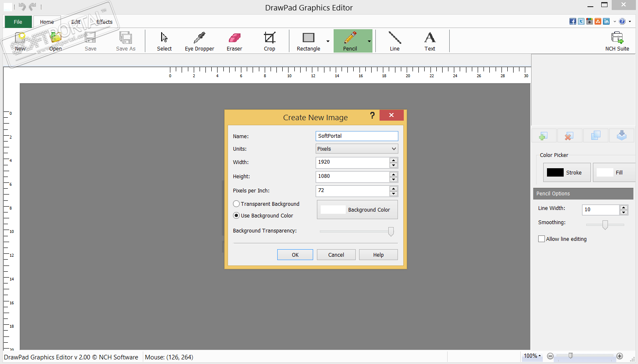The height and width of the screenshot is (364, 638).
Task: Decrease the Height value with down arrow
Action: click(x=393, y=179)
